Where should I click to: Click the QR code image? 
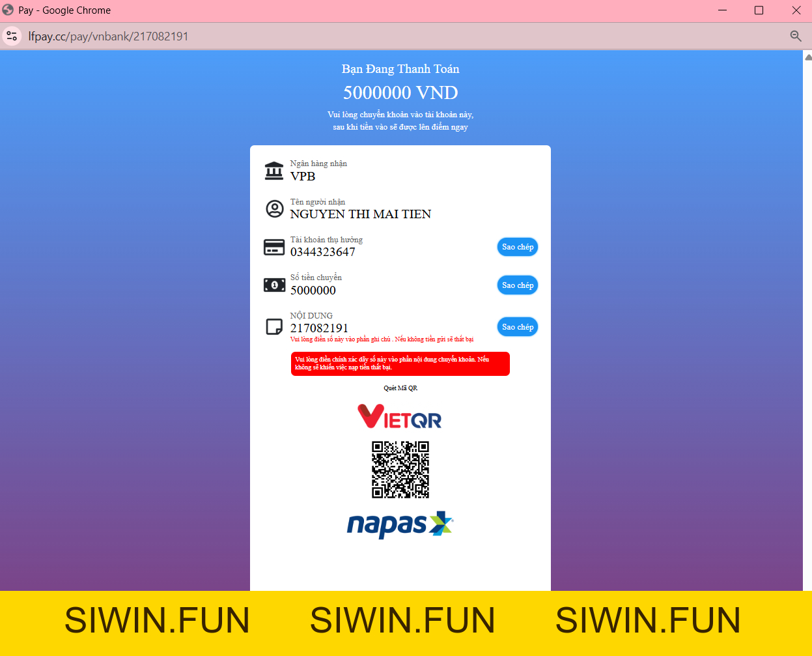click(x=400, y=470)
